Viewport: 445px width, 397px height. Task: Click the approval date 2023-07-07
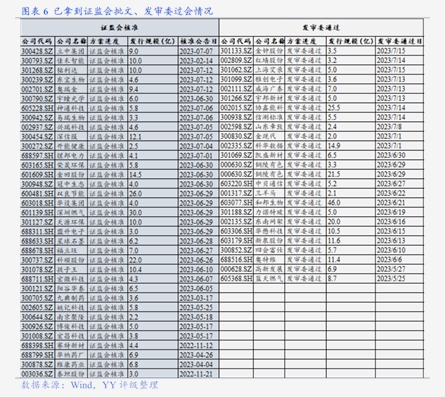tap(196, 51)
